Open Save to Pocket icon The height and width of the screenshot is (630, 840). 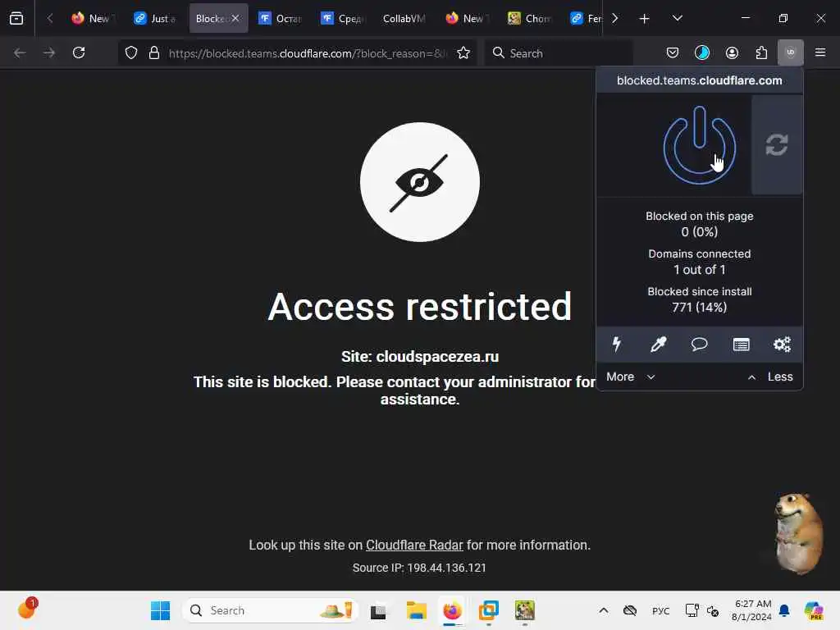(x=673, y=52)
